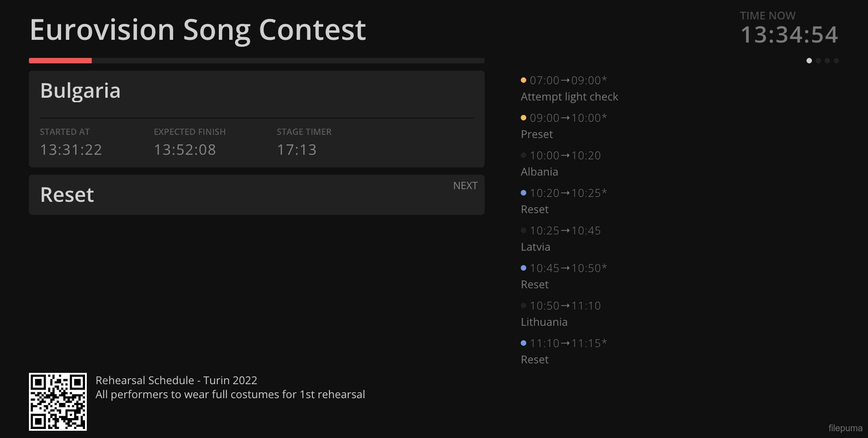Click the red event progress bar

[x=61, y=61]
